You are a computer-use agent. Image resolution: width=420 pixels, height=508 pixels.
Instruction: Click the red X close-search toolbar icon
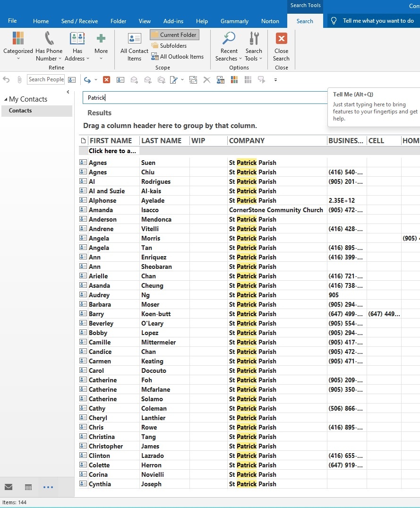coord(106,80)
